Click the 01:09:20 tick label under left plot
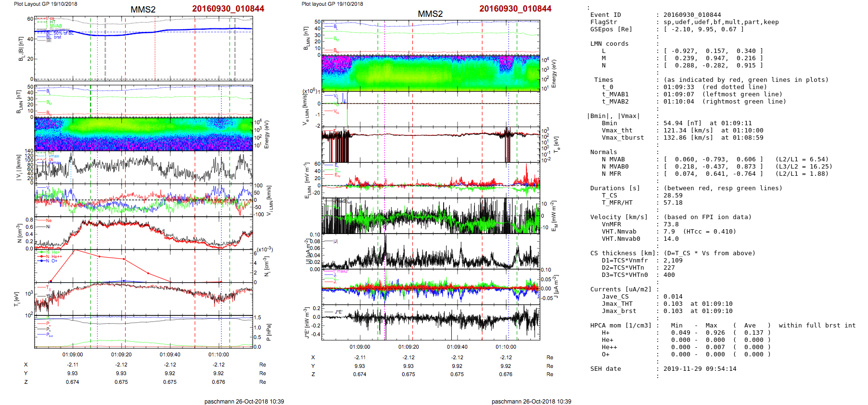868x405 pixels. point(121,354)
